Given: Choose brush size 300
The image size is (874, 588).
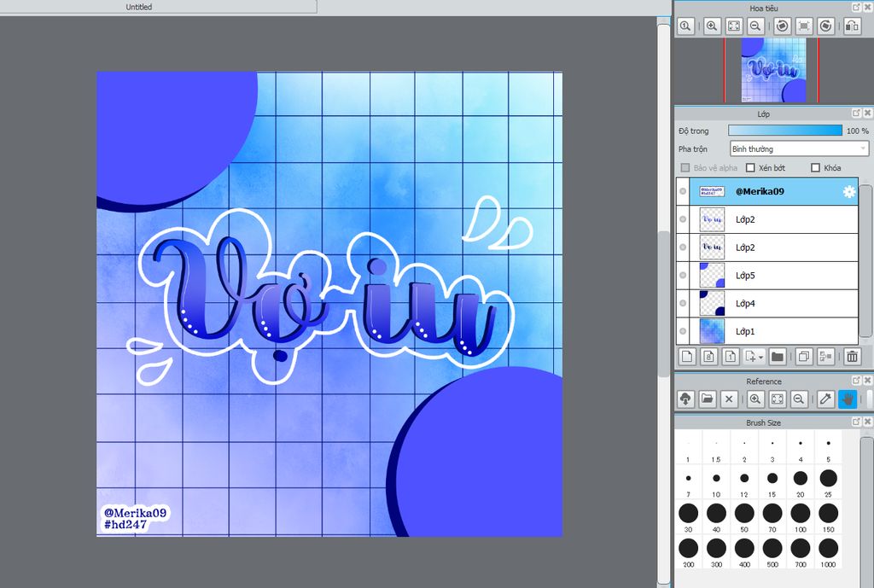Looking at the screenshot, I should click(716, 552).
